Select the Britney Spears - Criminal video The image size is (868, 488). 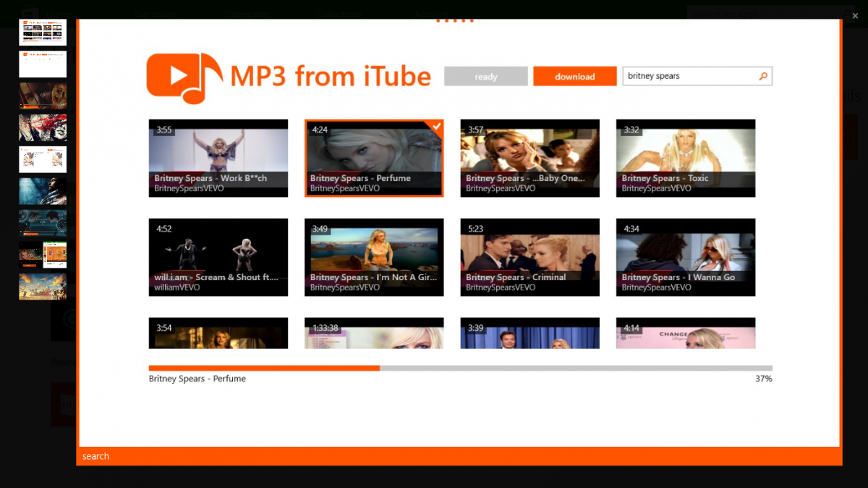coord(530,257)
